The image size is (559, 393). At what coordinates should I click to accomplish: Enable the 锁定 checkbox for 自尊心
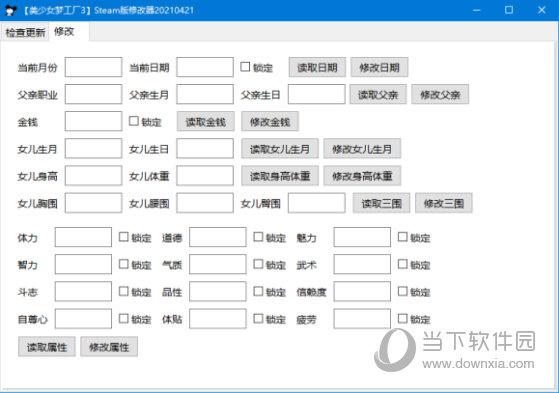tap(124, 318)
